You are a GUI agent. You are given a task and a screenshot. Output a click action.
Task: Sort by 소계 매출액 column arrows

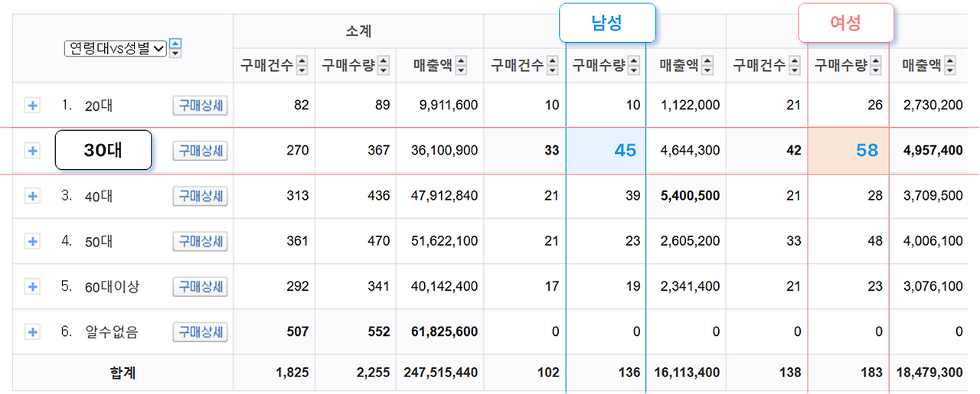(461, 66)
